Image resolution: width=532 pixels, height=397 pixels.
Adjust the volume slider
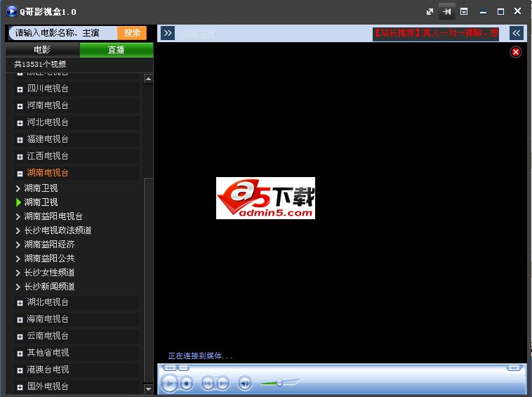click(279, 383)
